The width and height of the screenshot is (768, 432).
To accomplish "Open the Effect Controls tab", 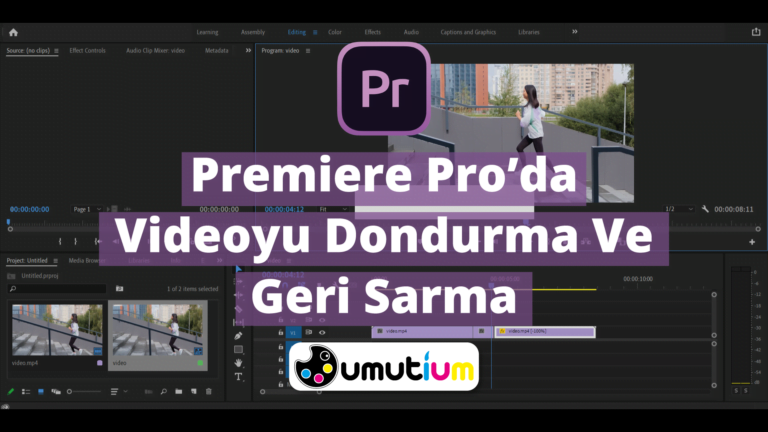I will click(87, 50).
